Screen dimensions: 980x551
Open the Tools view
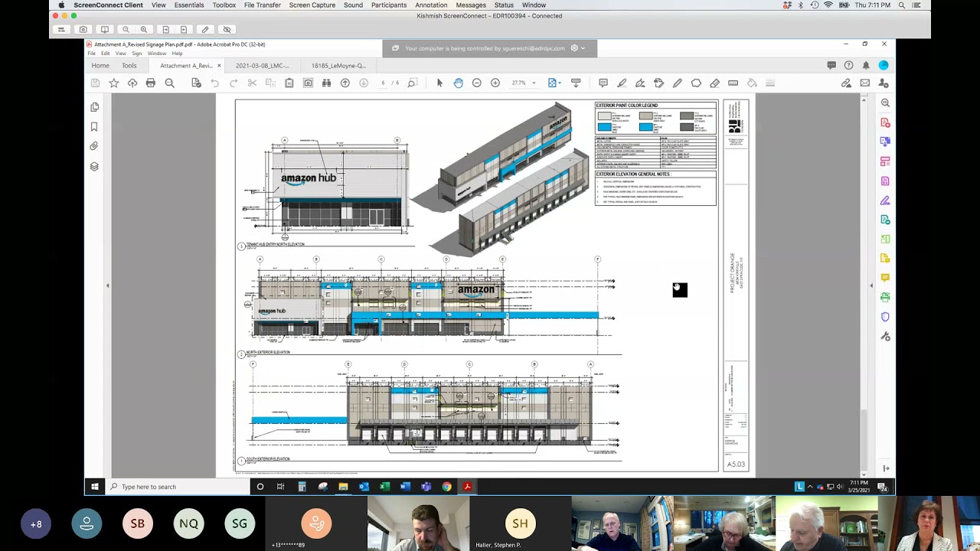click(129, 66)
